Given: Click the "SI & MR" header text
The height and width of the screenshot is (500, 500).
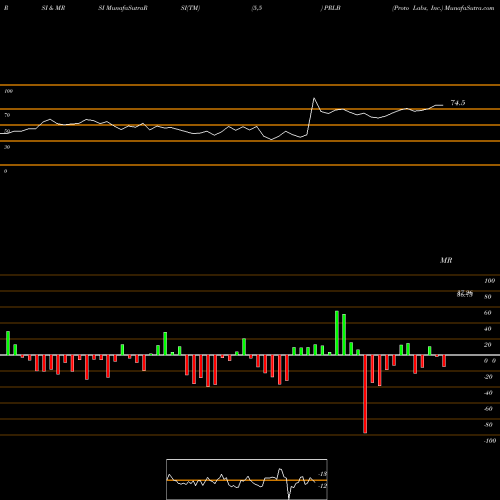Looking at the screenshot, I should pyautogui.click(x=53, y=8).
